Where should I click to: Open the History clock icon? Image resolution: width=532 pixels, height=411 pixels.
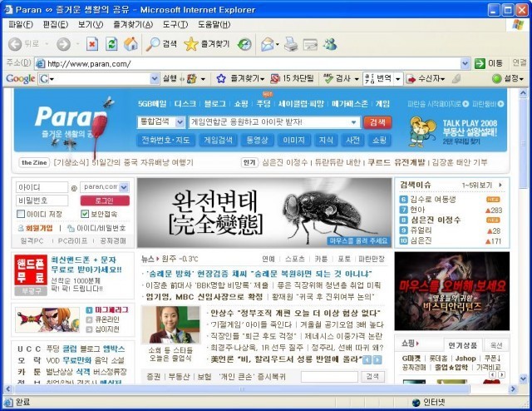244,44
